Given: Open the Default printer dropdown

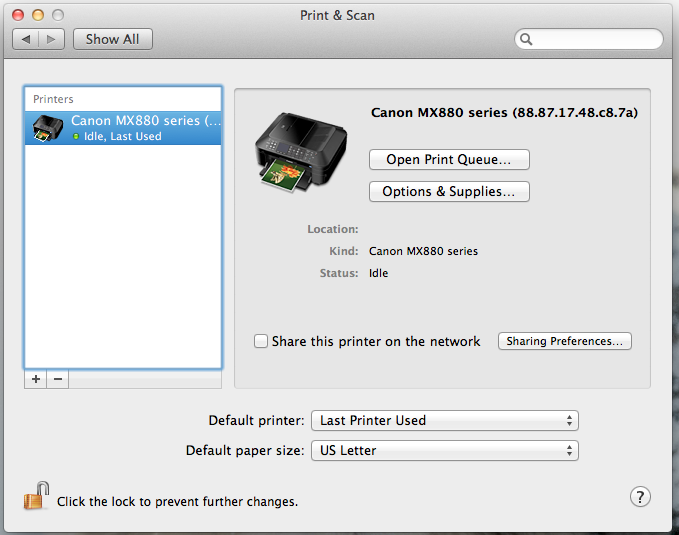Looking at the screenshot, I should click(x=445, y=421).
